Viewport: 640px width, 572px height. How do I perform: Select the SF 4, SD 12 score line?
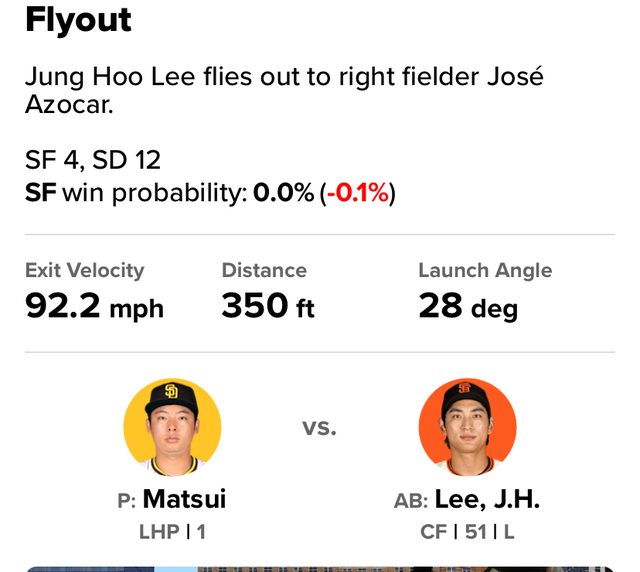click(x=93, y=160)
